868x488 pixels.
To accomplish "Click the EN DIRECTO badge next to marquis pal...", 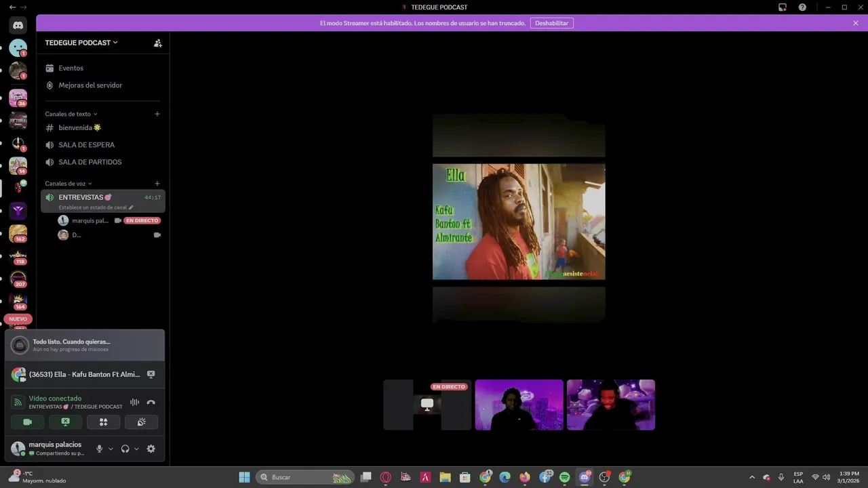I will click(142, 220).
